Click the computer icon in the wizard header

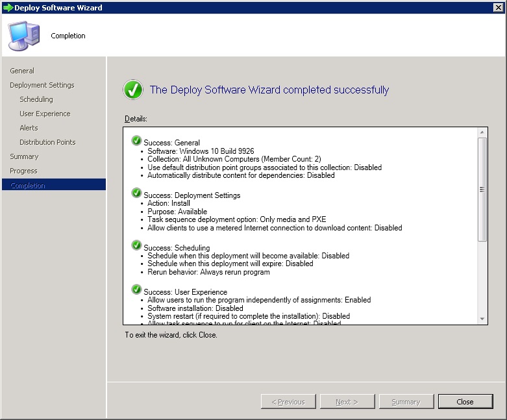(23, 35)
